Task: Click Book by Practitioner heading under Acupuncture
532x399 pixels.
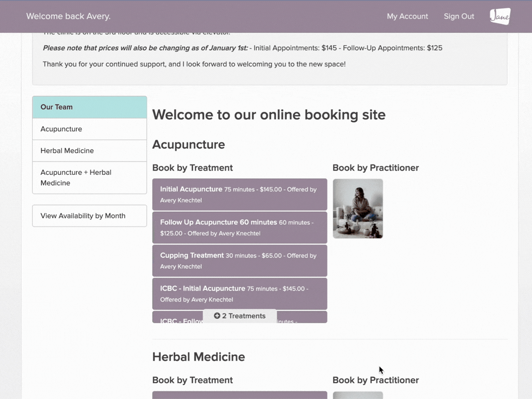Action: 375,167
